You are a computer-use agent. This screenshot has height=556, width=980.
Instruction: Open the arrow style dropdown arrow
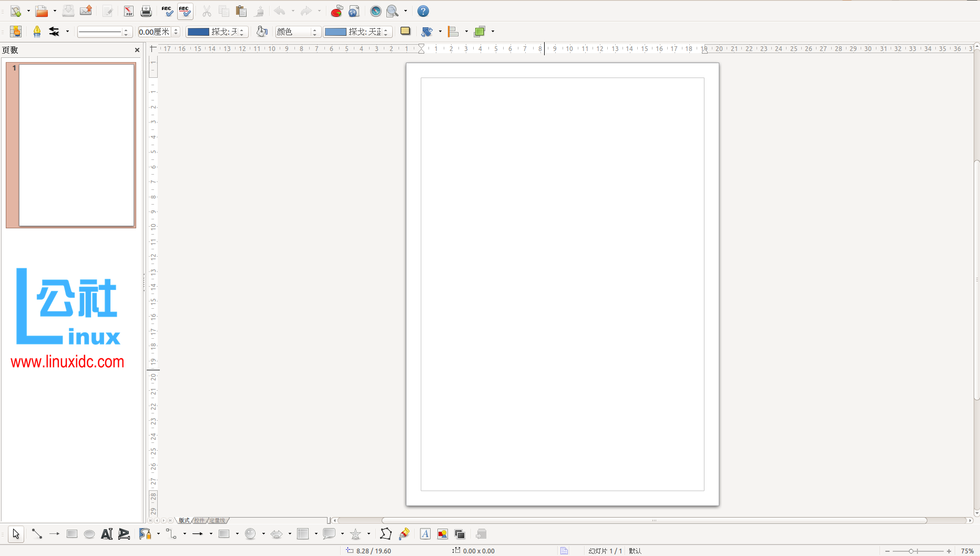click(67, 32)
